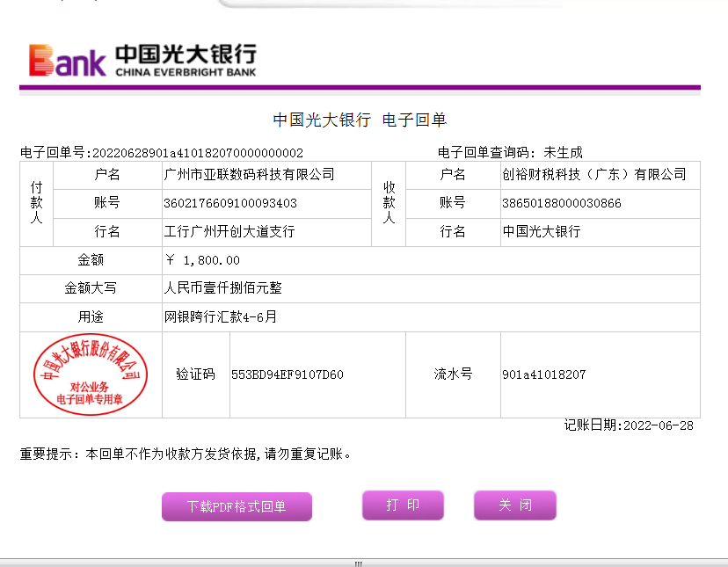Grab the horizontal scrollbar at the bottom

[359, 563]
